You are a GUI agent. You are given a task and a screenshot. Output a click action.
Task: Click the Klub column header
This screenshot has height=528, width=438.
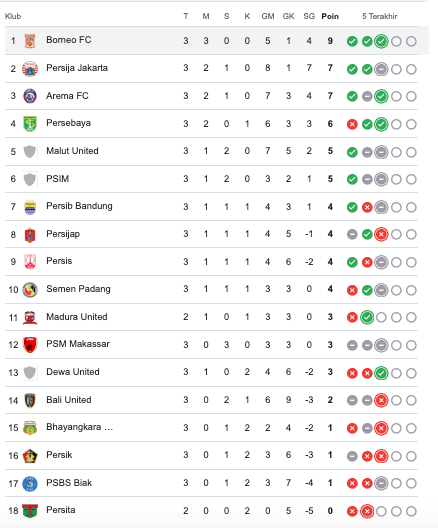pos(13,16)
